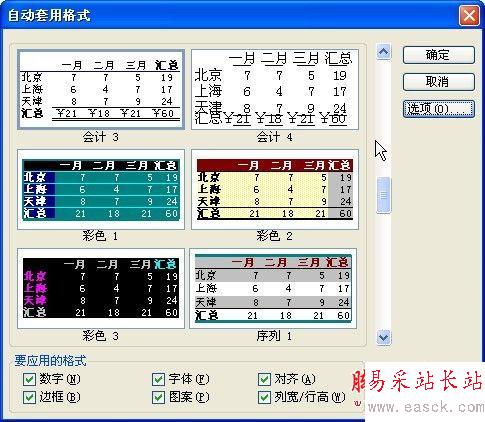Select the 序列 1 format thumbnail
Viewport: 485px width, 422px height.
point(273,288)
